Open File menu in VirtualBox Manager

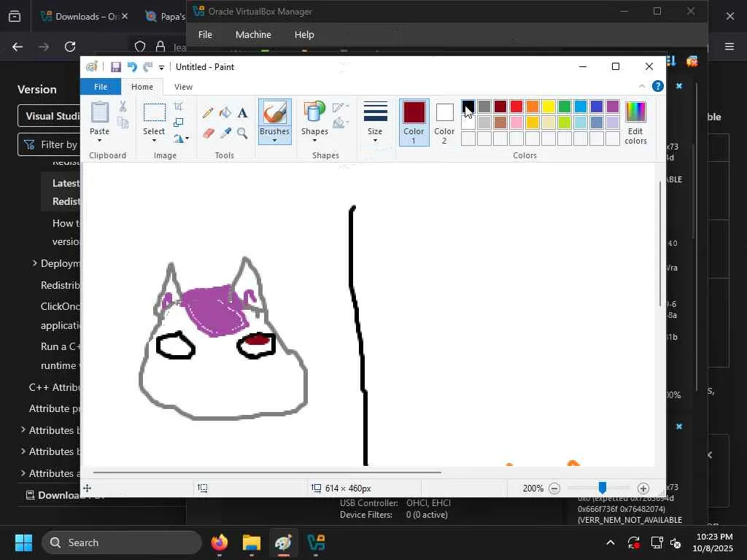click(205, 35)
